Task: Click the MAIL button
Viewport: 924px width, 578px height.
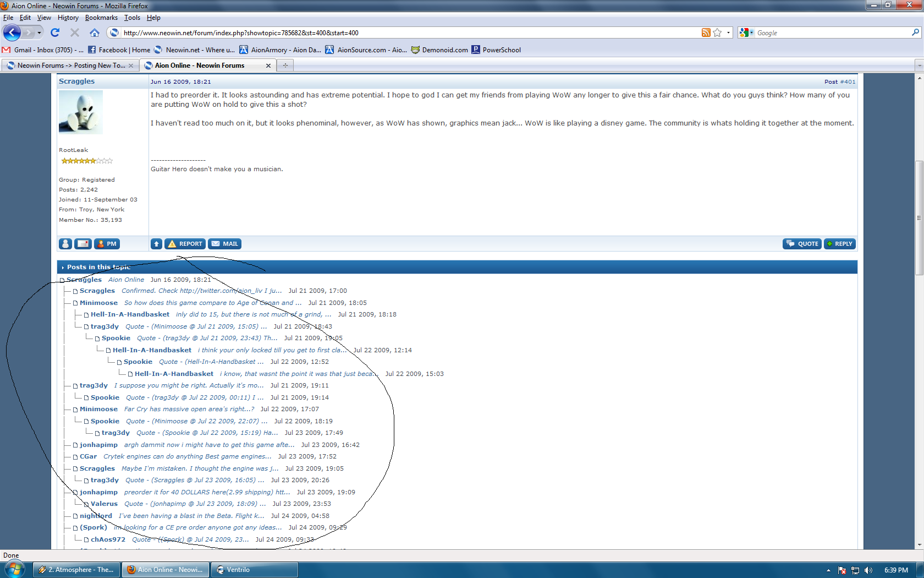Action: point(225,244)
